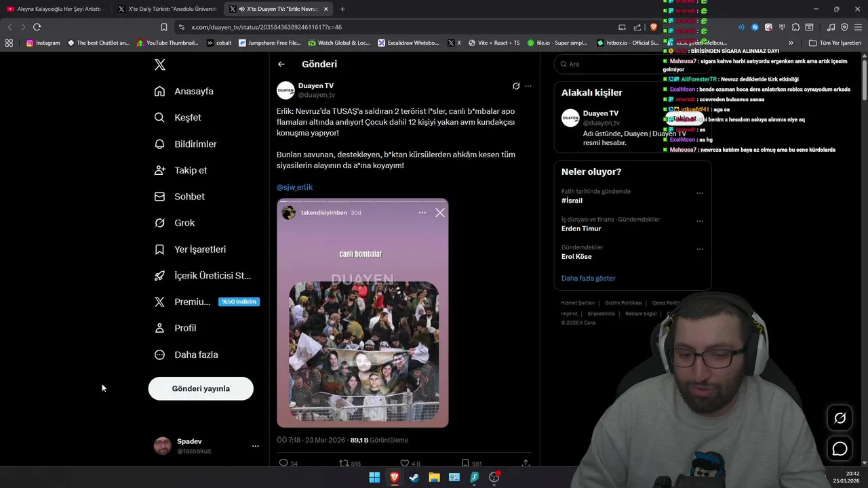The image size is (868, 488).
Task: Go back with the Gönderi arrow
Action: pos(281,64)
